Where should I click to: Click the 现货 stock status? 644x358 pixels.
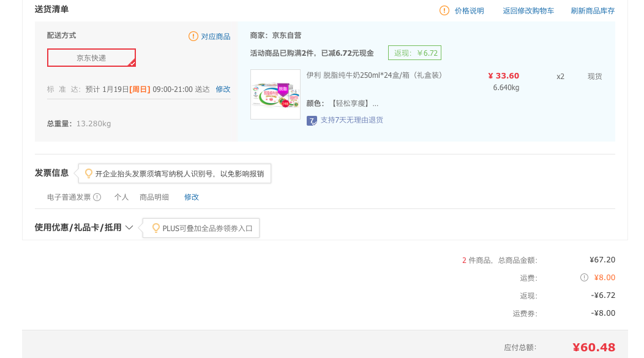(594, 76)
